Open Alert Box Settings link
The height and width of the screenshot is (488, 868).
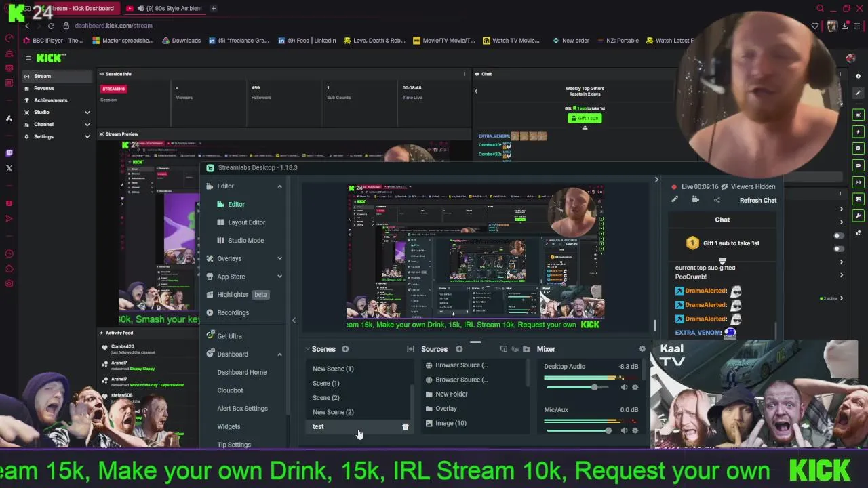pyautogui.click(x=242, y=408)
